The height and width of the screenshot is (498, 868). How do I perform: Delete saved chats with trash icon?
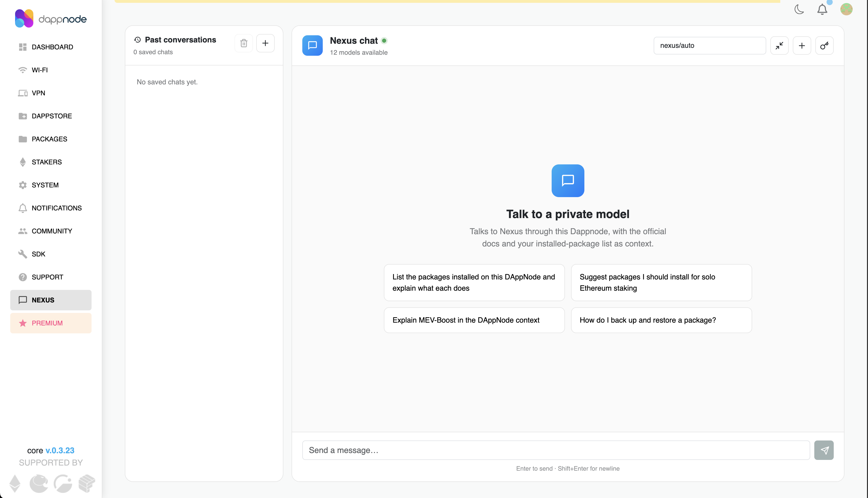pyautogui.click(x=244, y=43)
